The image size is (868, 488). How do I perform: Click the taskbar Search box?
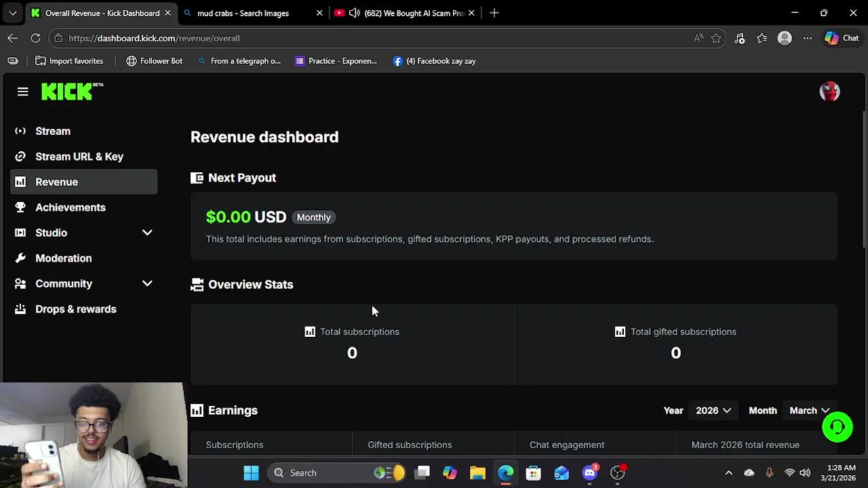337,473
